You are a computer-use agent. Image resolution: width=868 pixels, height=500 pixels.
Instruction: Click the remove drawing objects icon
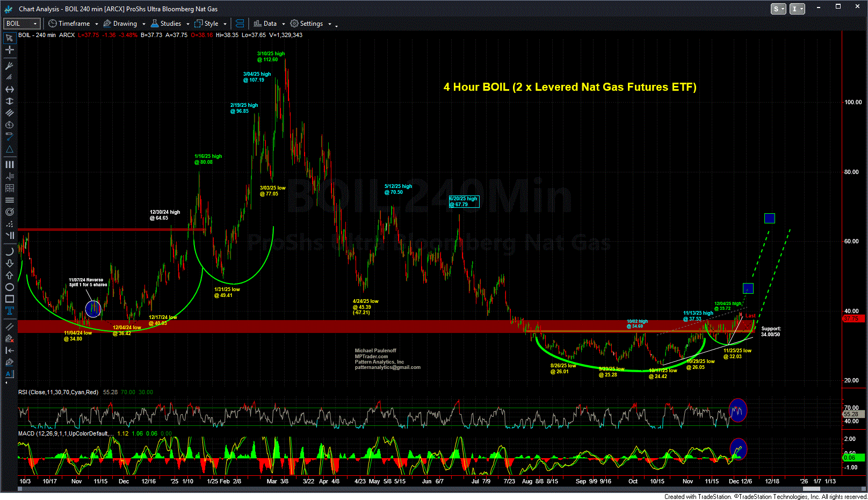point(9,338)
